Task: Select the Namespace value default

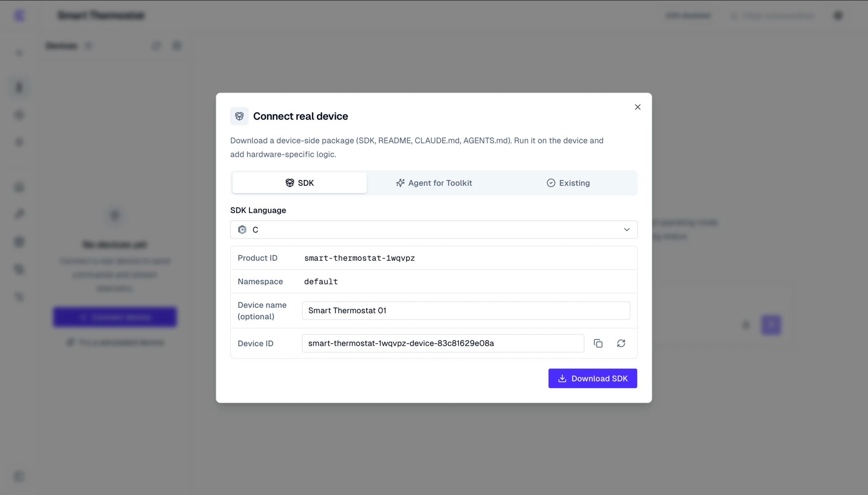Action: (x=321, y=282)
